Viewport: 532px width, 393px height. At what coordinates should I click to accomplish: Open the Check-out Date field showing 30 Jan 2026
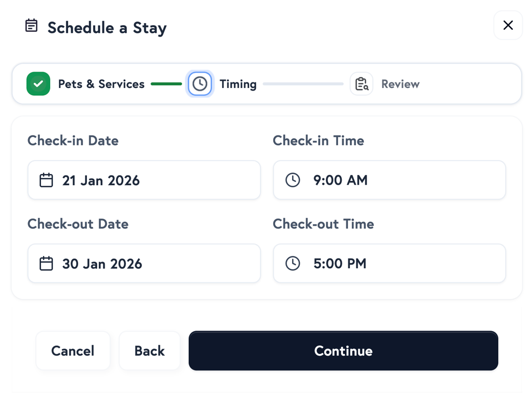(144, 263)
